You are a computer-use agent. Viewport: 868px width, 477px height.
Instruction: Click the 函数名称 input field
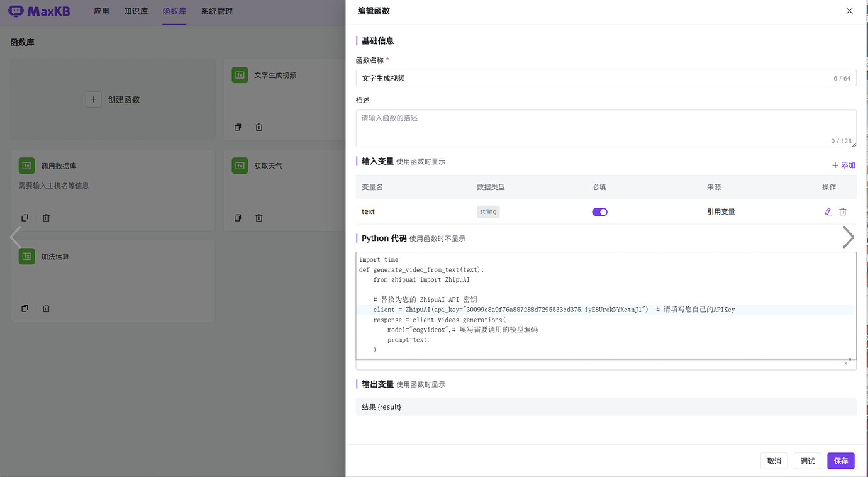(606, 78)
